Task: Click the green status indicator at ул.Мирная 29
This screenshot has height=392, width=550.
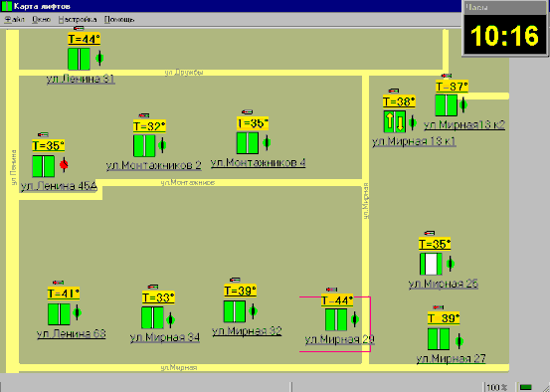Action: (x=355, y=319)
